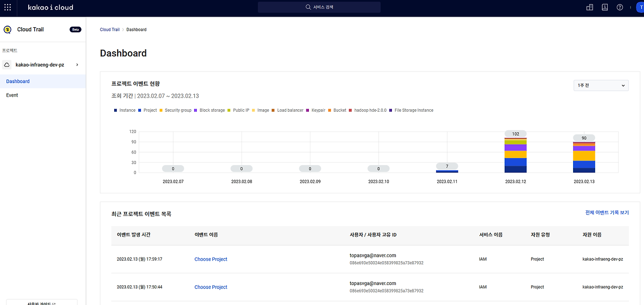Click the Cloud Trail breadcrumb link
The height and width of the screenshot is (305, 644).
coord(110,30)
